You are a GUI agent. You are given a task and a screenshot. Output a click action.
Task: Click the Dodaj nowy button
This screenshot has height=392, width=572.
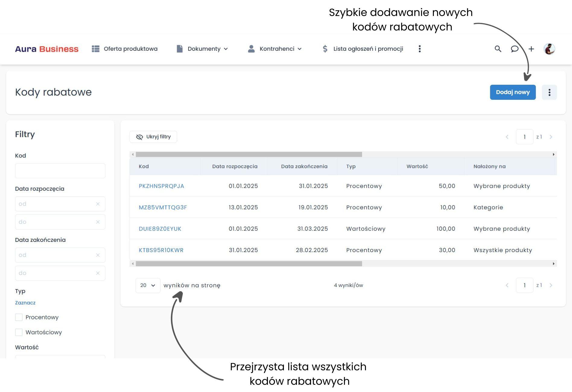click(x=513, y=92)
